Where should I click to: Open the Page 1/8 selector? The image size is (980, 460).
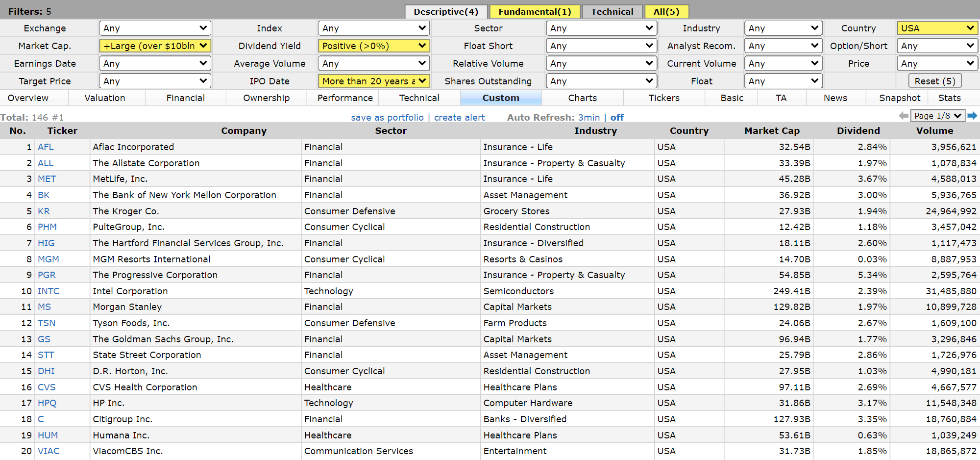point(938,116)
